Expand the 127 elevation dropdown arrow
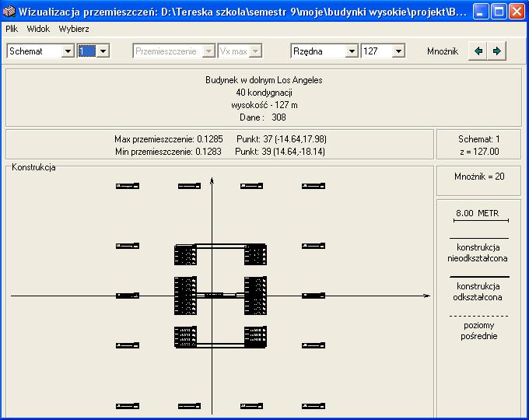 (x=399, y=51)
